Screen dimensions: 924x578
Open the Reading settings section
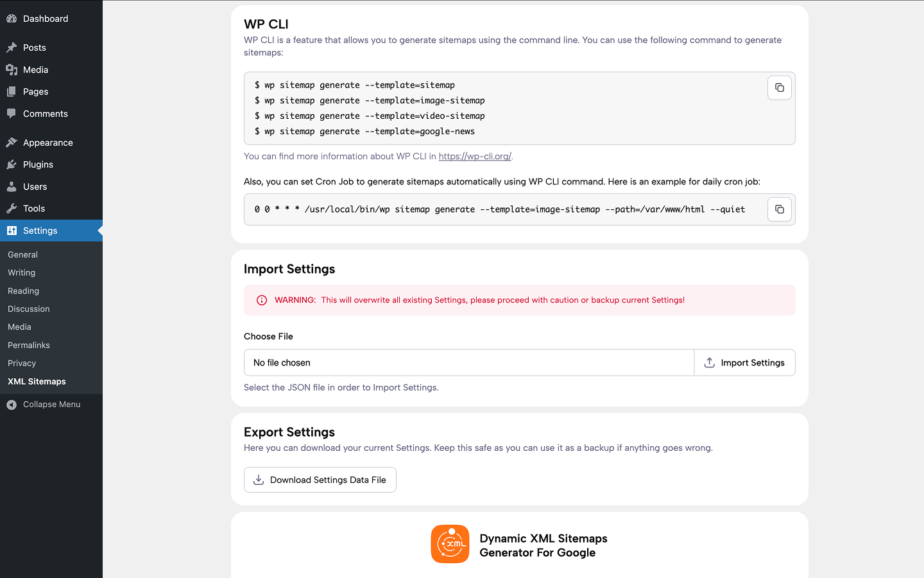click(x=23, y=291)
